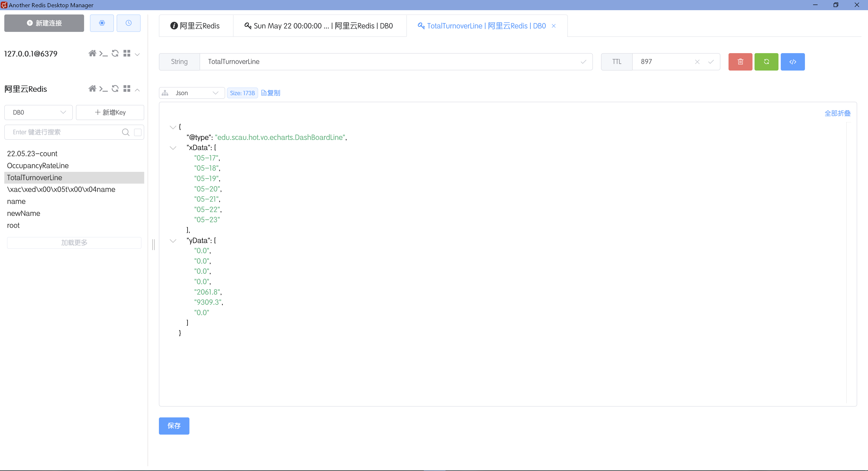This screenshot has width=868, height=471.
Task: Select key TotalTurnoverLine in list
Action: click(x=74, y=178)
